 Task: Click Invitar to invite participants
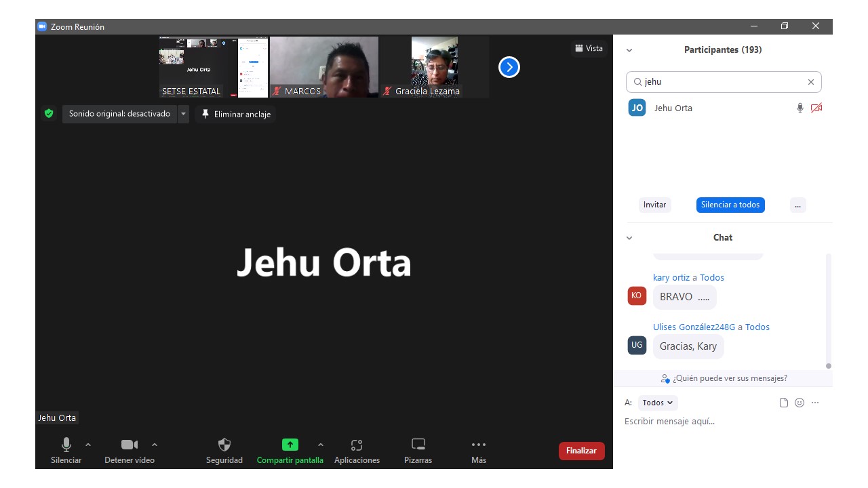(655, 205)
